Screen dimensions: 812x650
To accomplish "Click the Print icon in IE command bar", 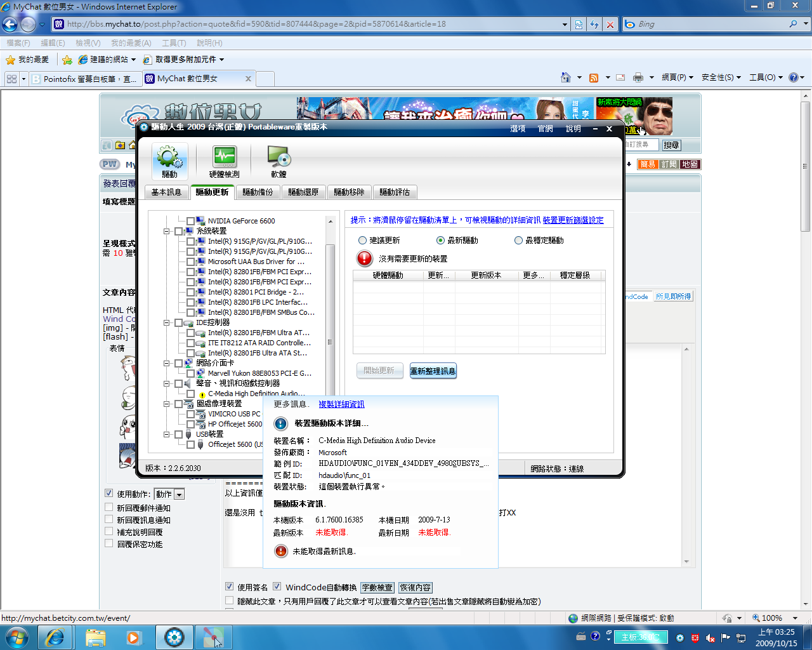I will pos(638,77).
